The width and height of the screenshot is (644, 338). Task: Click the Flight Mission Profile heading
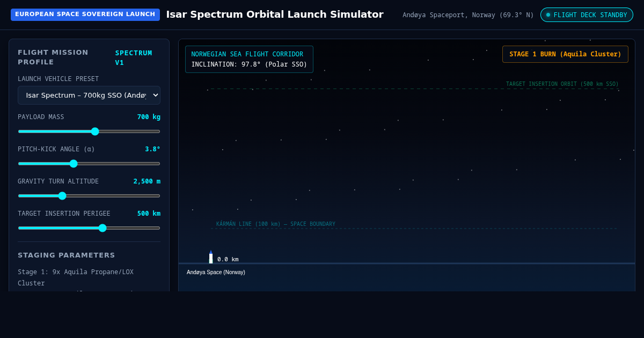tap(53, 57)
